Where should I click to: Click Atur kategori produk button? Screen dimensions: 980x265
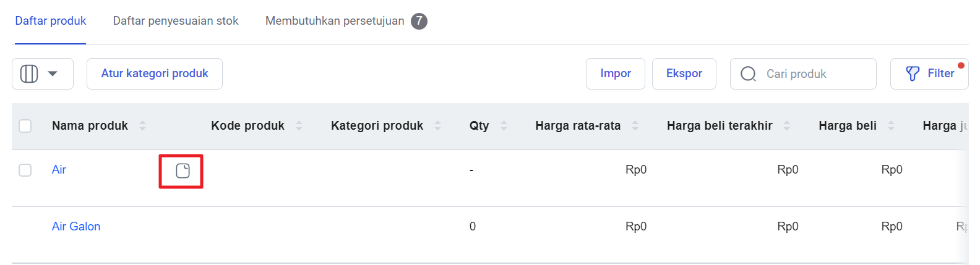pyautogui.click(x=155, y=74)
